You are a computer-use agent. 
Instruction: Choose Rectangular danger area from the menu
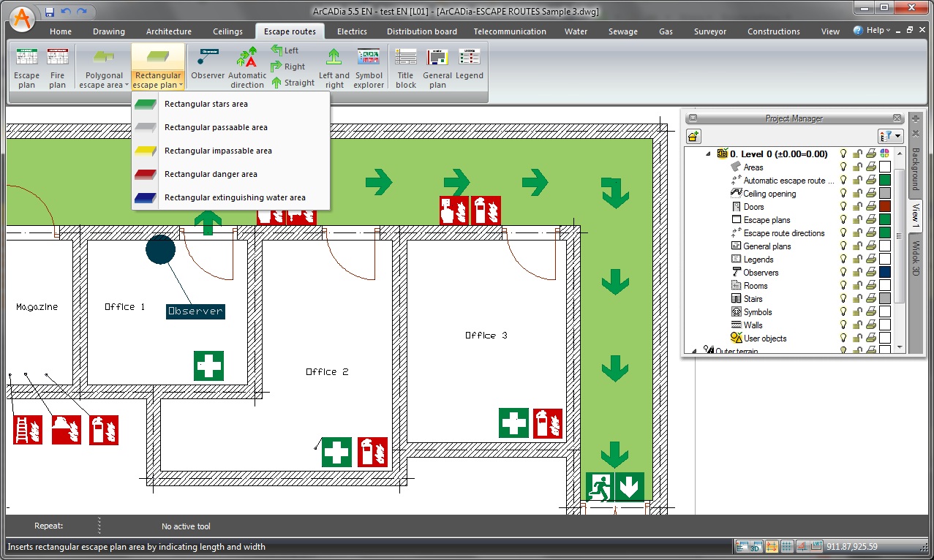tap(211, 175)
